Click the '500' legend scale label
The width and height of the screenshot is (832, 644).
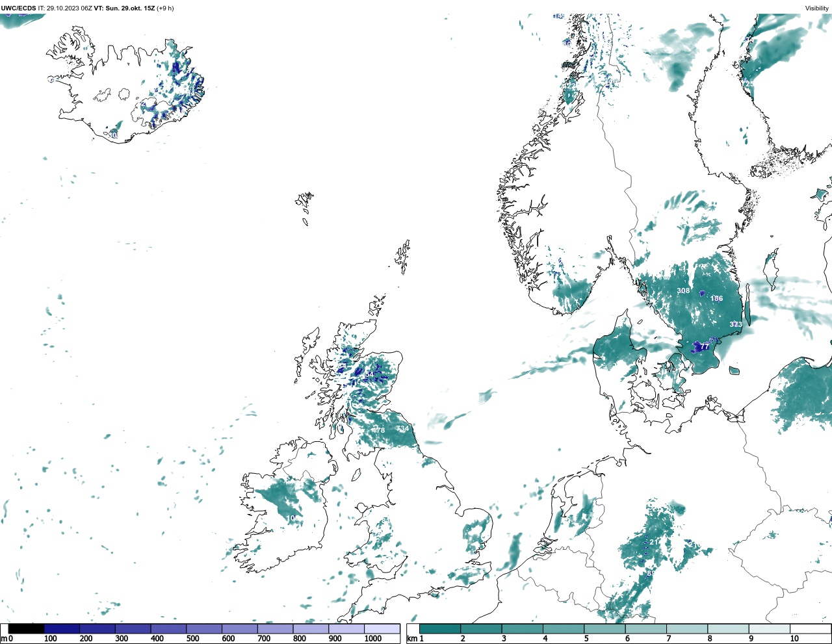192,639
